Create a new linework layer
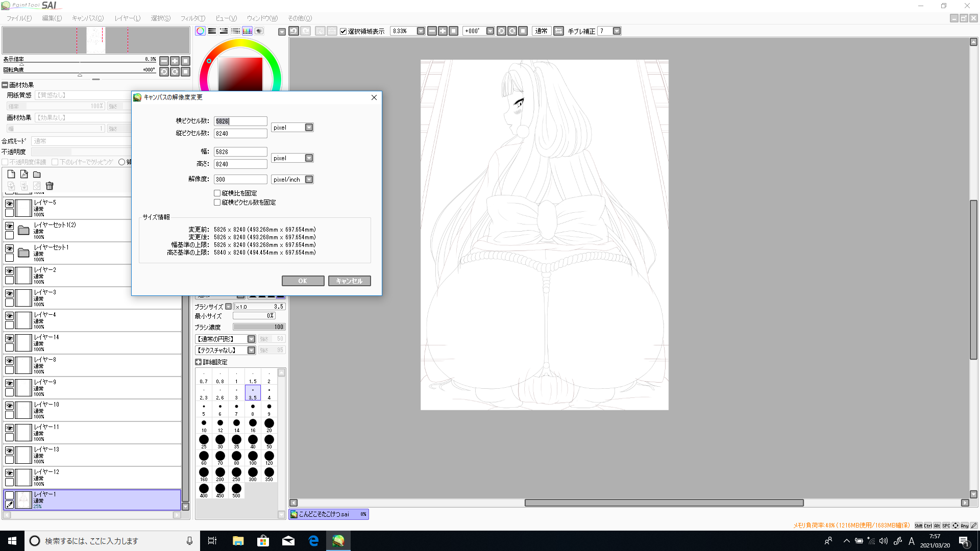The width and height of the screenshot is (980, 551). [x=24, y=174]
